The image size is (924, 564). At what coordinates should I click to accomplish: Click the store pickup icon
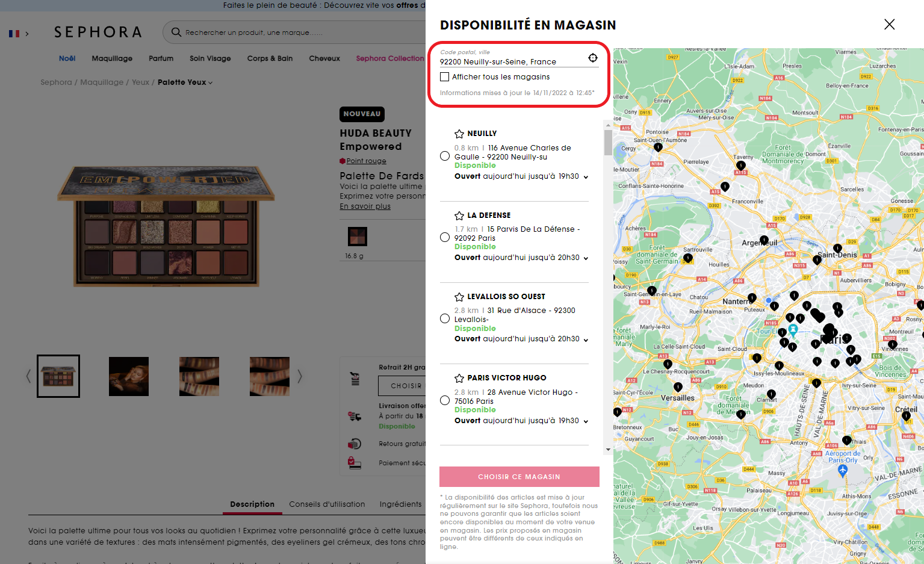click(x=355, y=379)
